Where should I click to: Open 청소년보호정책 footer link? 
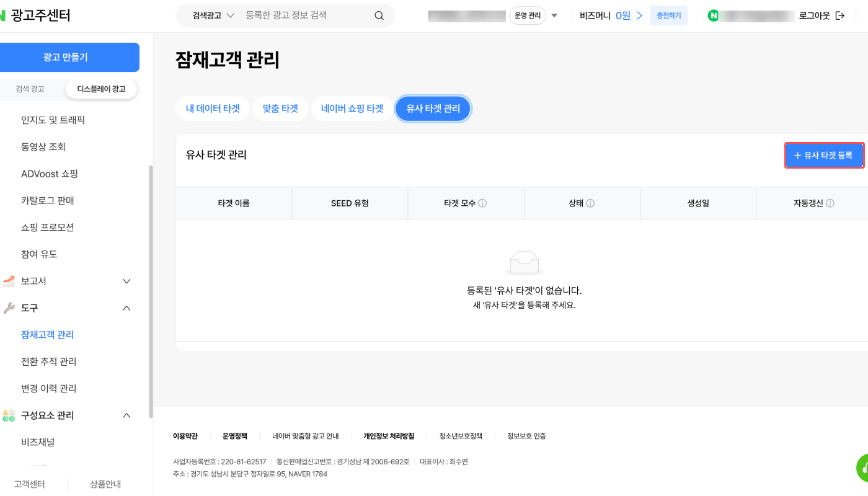tap(461, 436)
